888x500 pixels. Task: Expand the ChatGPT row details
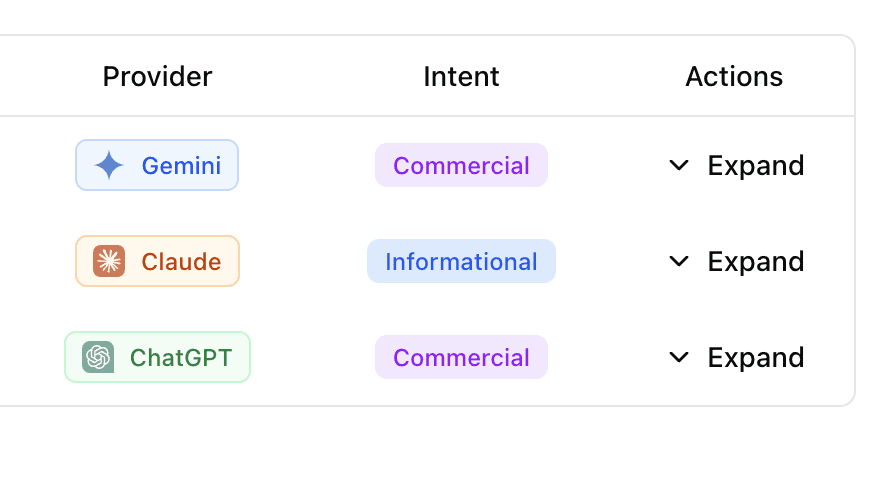755,357
